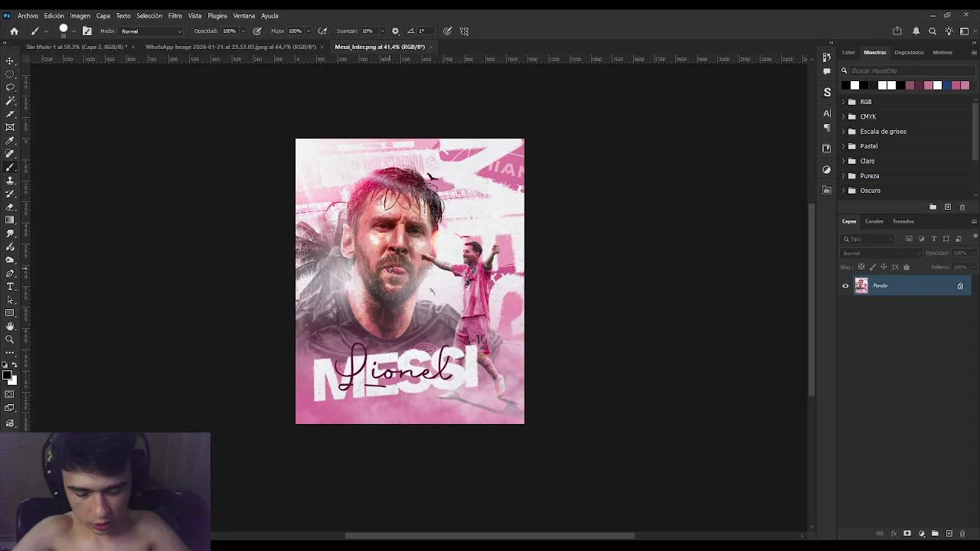Viewport: 980px width, 551px height.
Task: Select the Eyedropper tool
Action: 10,141
